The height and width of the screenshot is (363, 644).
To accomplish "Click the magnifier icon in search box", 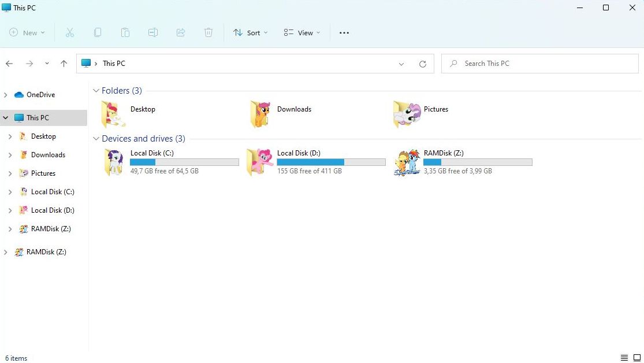I will tap(453, 64).
